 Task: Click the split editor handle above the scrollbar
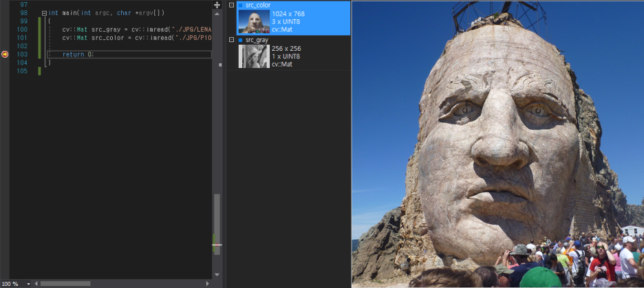[x=217, y=5]
